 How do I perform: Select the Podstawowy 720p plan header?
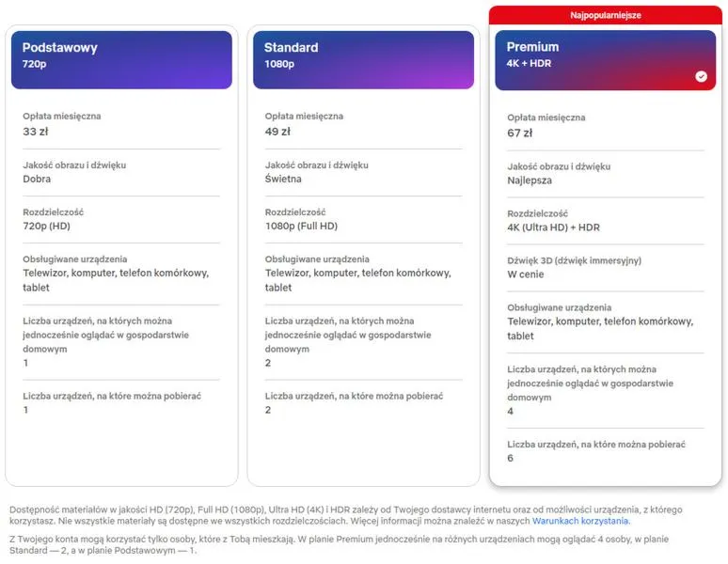coord(121,60)
